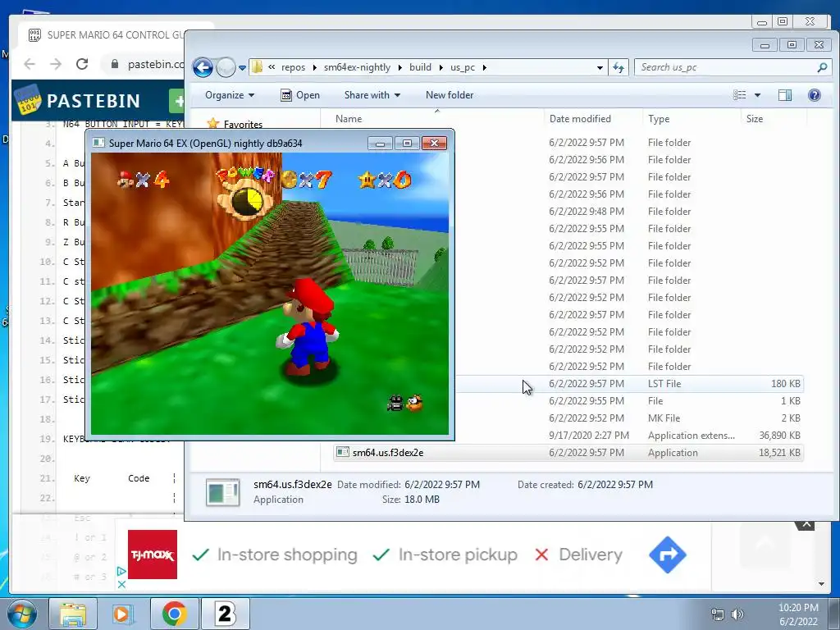The width and height of the screenshot is (840, 630).
Task: Click the network icon in system tray
Action: point(717,614)
